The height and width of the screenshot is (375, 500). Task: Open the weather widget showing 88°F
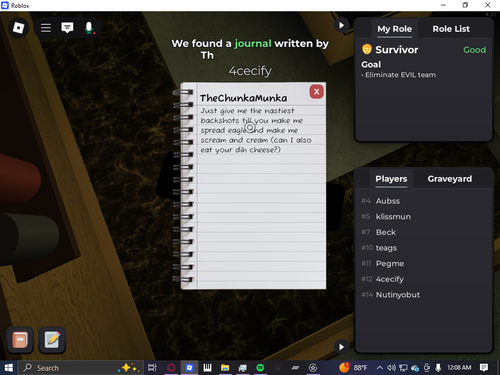pyautogui.click(x=353, y=368)
